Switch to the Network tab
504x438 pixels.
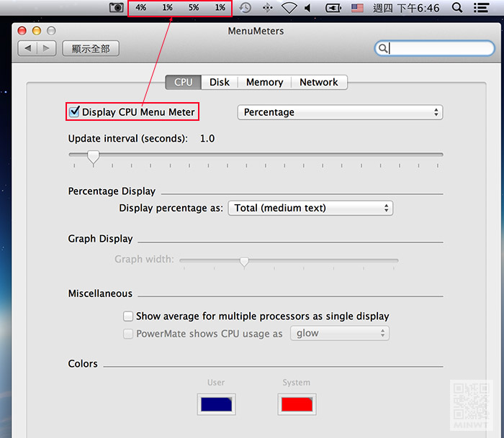319,82
